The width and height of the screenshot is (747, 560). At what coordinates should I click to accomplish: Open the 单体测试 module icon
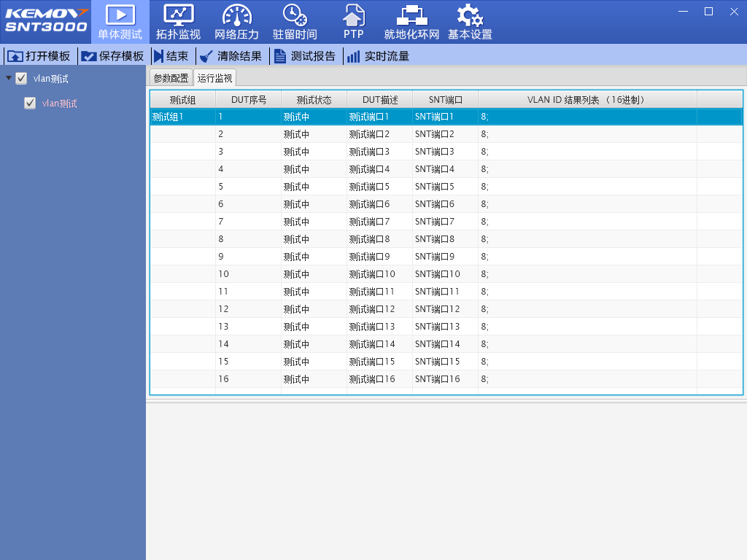point(120,15)
